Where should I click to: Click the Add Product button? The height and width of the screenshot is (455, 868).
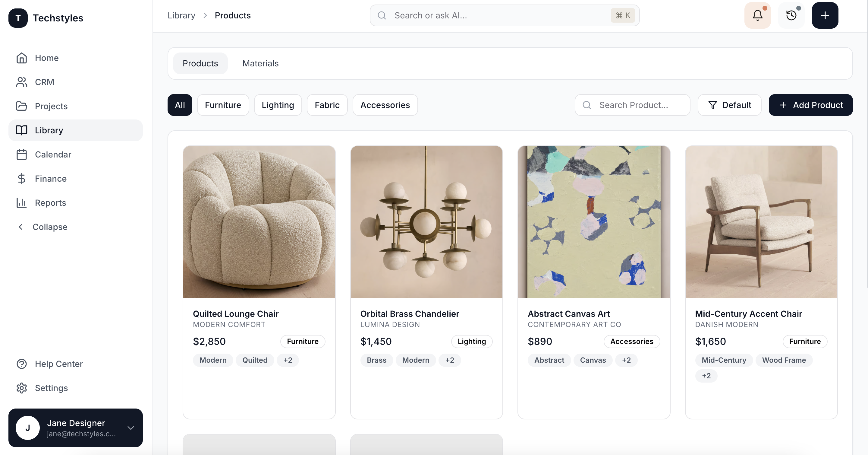tap(811, 105)
